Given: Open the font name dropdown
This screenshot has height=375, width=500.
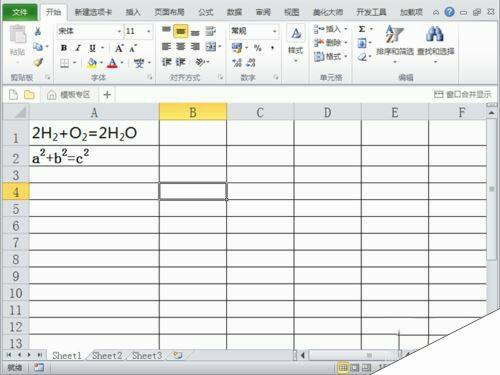Looking at the screenshot, I should 89,31.
